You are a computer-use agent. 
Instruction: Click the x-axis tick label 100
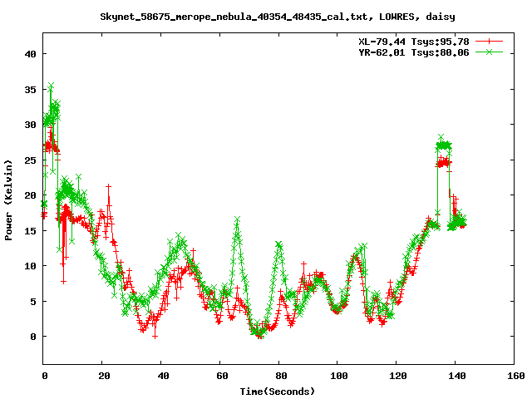[x=339, y=376]
